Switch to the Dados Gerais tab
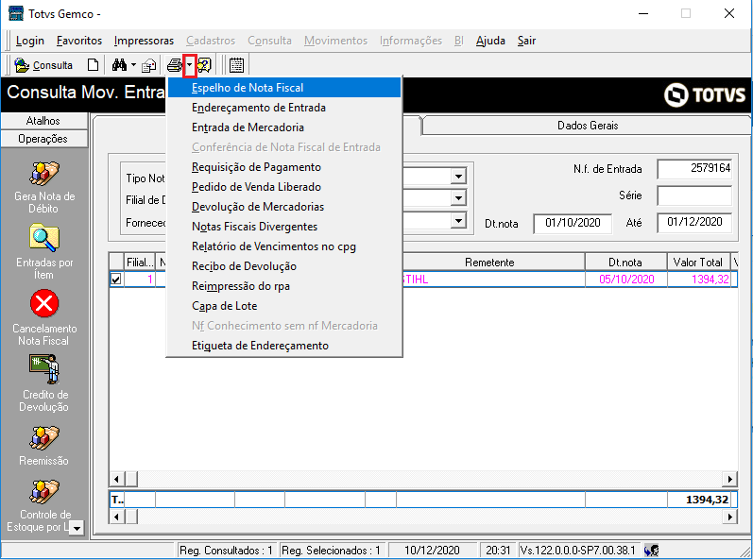This screenshot has width=753, height=560. click(x=588, y=126)
